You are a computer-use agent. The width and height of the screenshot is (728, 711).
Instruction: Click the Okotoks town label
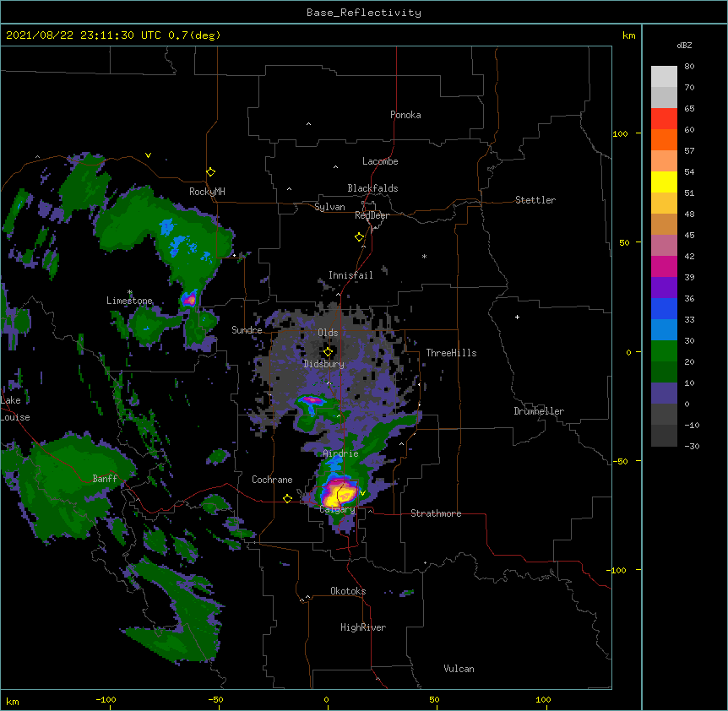point(348,591)
